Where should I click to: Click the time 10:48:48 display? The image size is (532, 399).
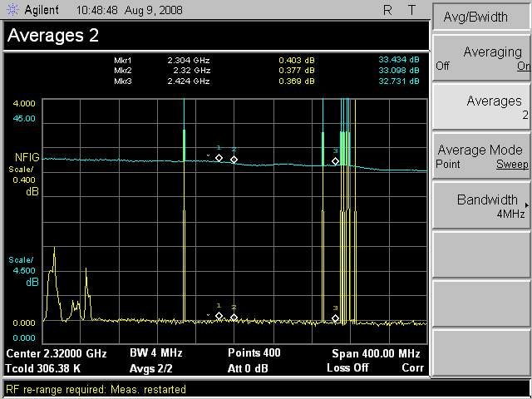97,10
